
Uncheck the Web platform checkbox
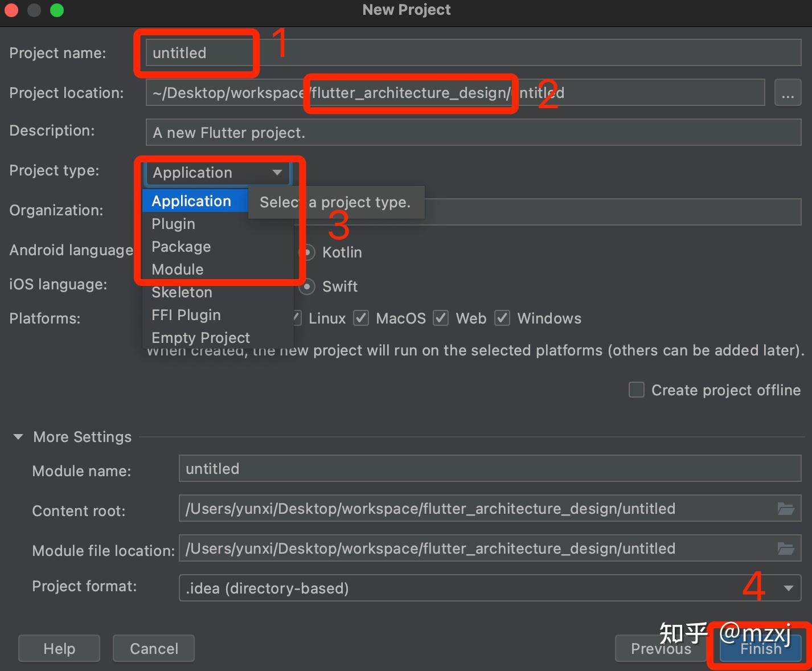tap(441, 318)
